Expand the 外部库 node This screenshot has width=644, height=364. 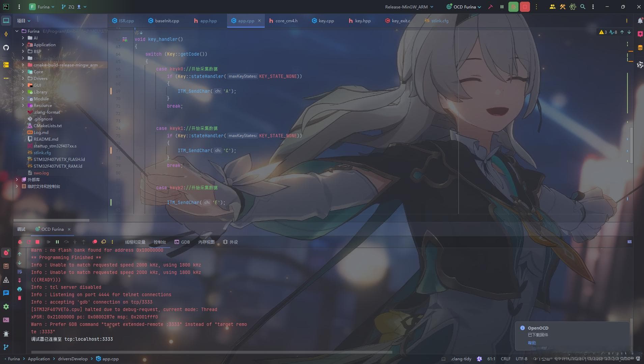(17, 179)
